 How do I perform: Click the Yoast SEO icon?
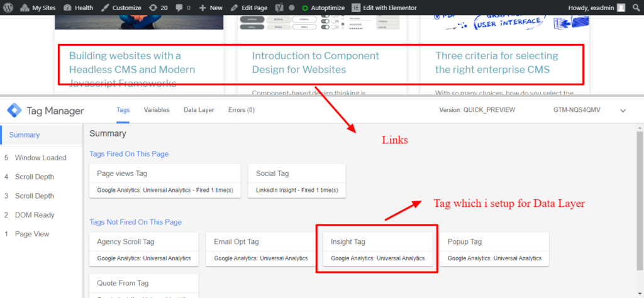pos(279,8)
